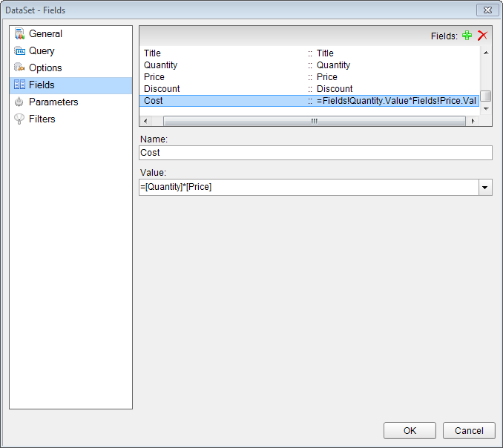Select the Quantity field row

pyautogui.click(x=309, y=65)
